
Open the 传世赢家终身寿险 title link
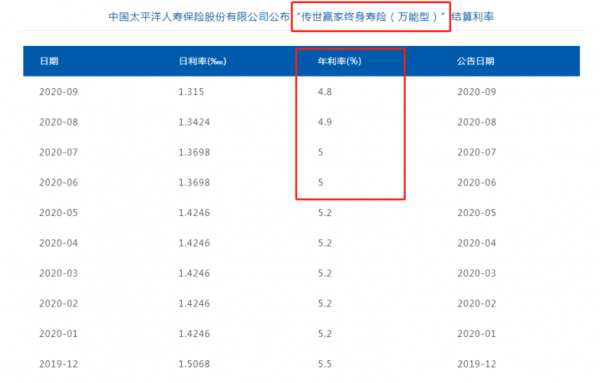pos(370,17)
